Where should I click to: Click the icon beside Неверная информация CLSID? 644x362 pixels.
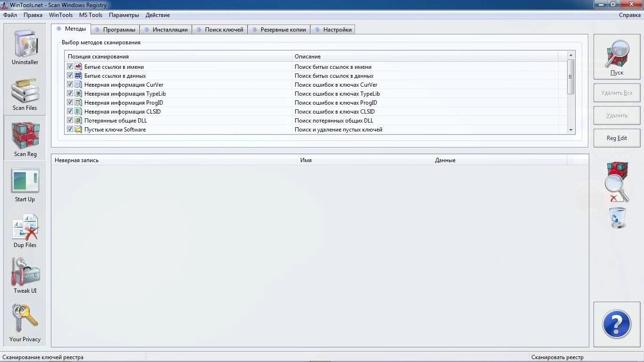[78, 112]
